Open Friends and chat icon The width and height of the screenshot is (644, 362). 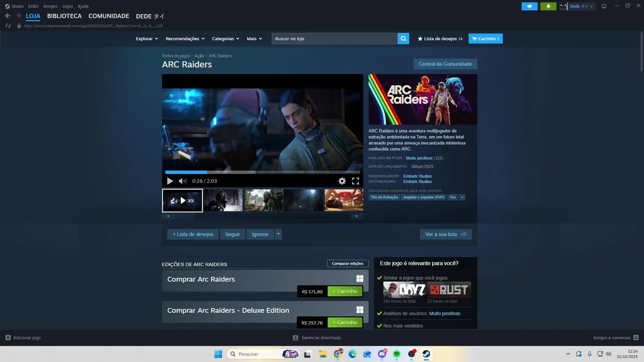click(636, 338)
